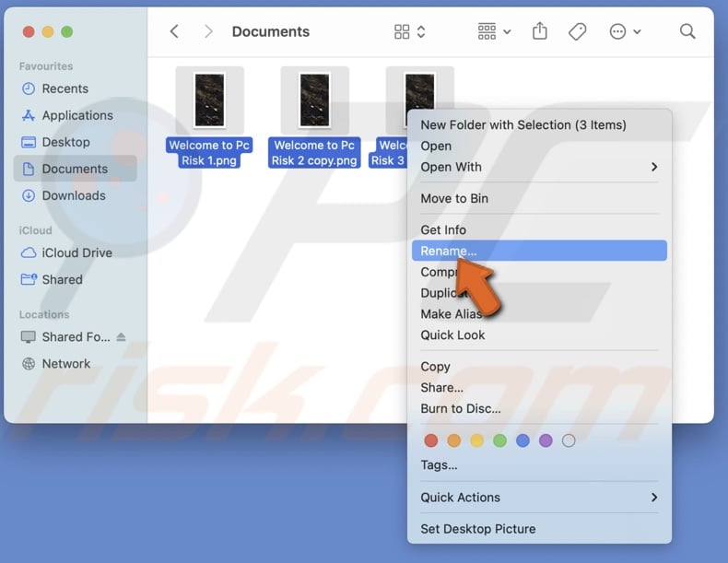Select Welcome to Pc Risk 1.png thumbnail

[209, 100]
